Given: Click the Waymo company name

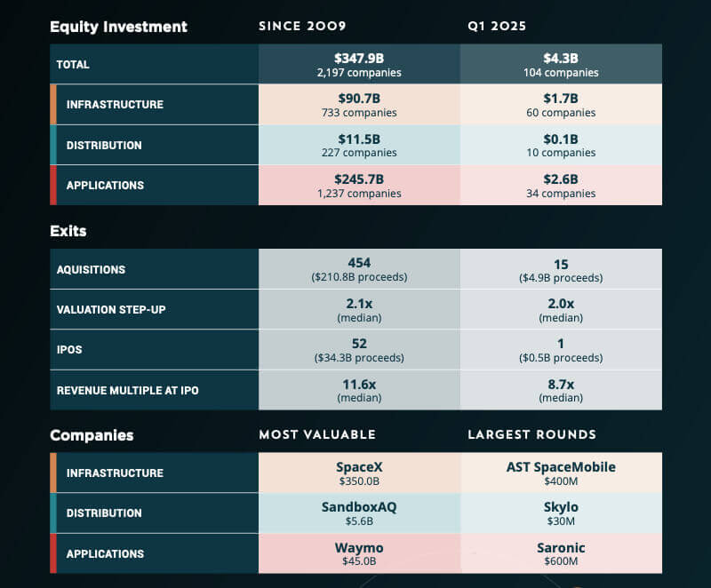Looking at the screenshot, I should 359,548.
